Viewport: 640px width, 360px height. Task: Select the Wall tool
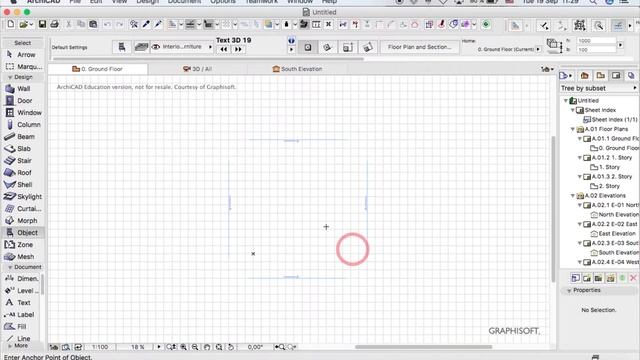(x=18, y=89)
